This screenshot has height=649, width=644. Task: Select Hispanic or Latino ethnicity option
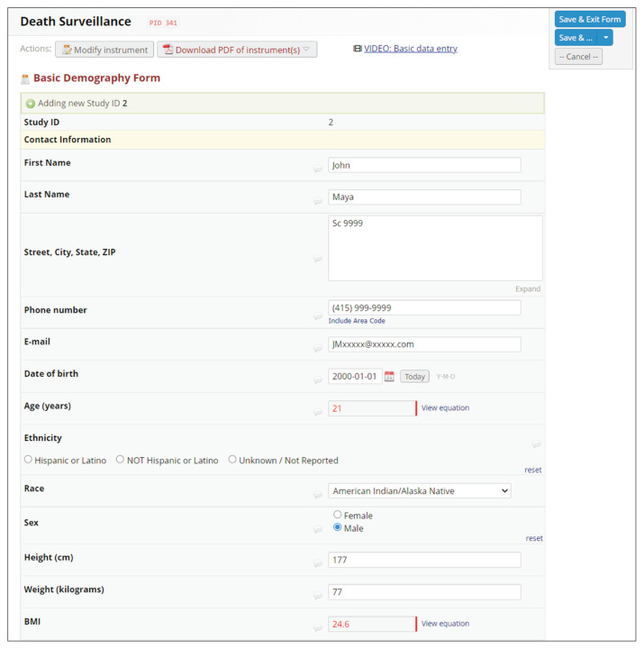(28, 460)
